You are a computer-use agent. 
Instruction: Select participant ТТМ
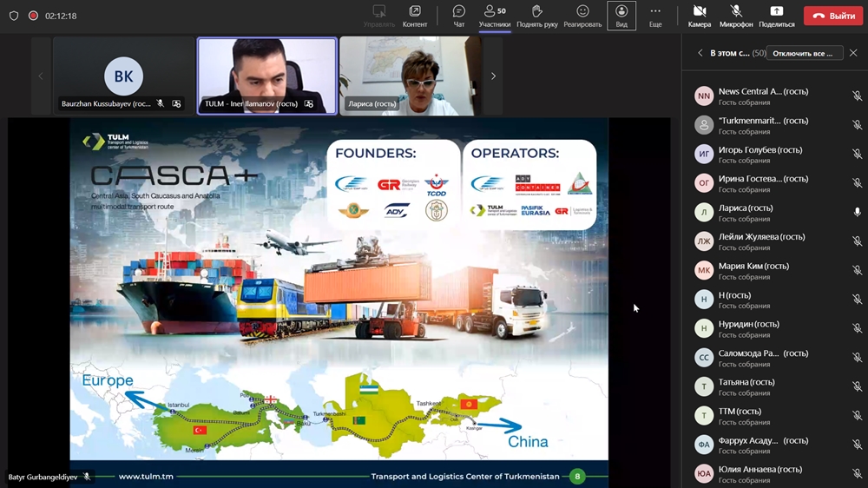pos(775,416)
